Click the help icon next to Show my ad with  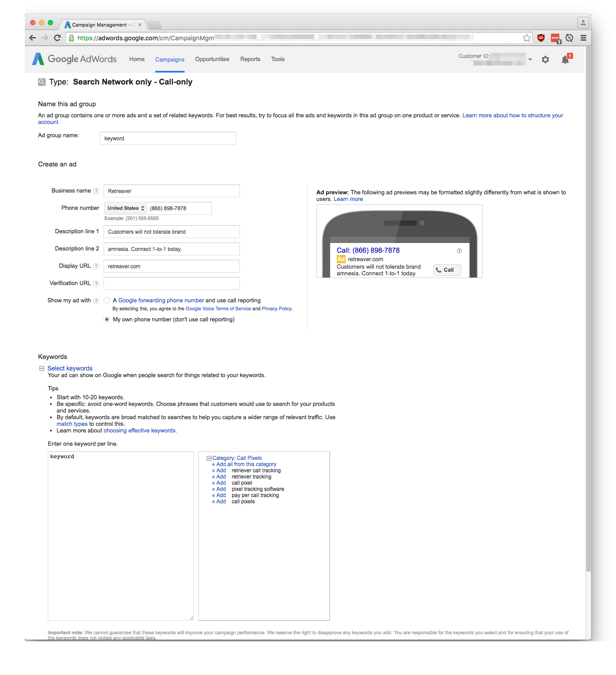(96, 301)
